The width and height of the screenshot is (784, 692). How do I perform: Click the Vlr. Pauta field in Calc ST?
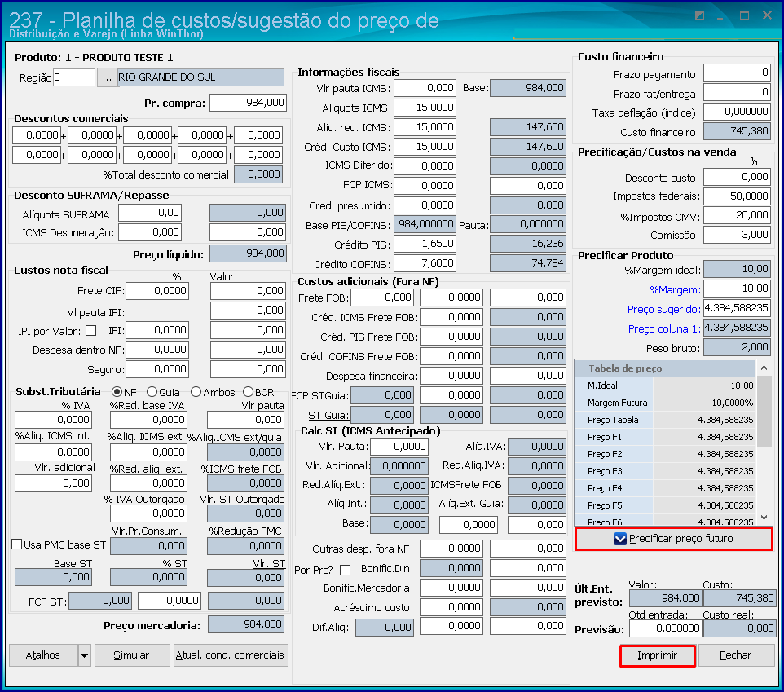(399, 447)
